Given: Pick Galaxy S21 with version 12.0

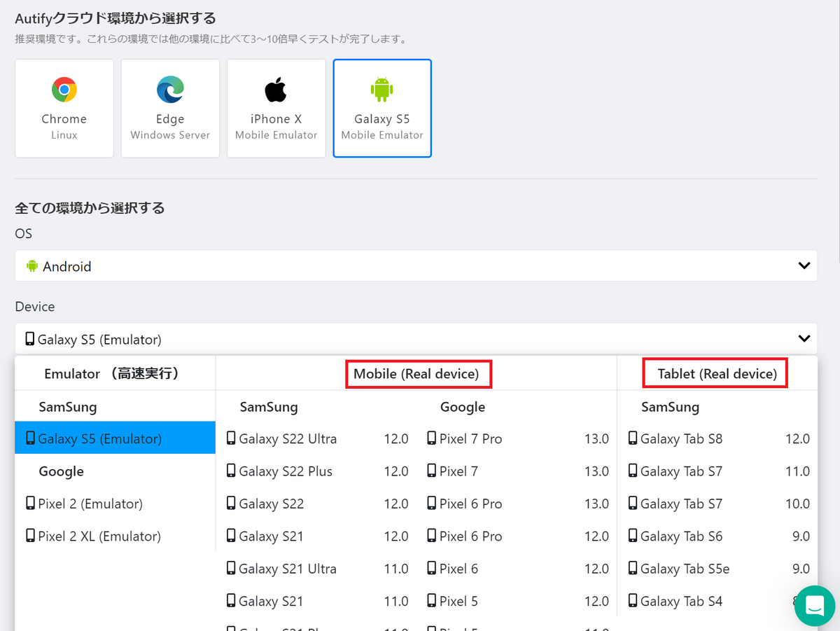Looking at the screenshot, I should click(317, 536).
